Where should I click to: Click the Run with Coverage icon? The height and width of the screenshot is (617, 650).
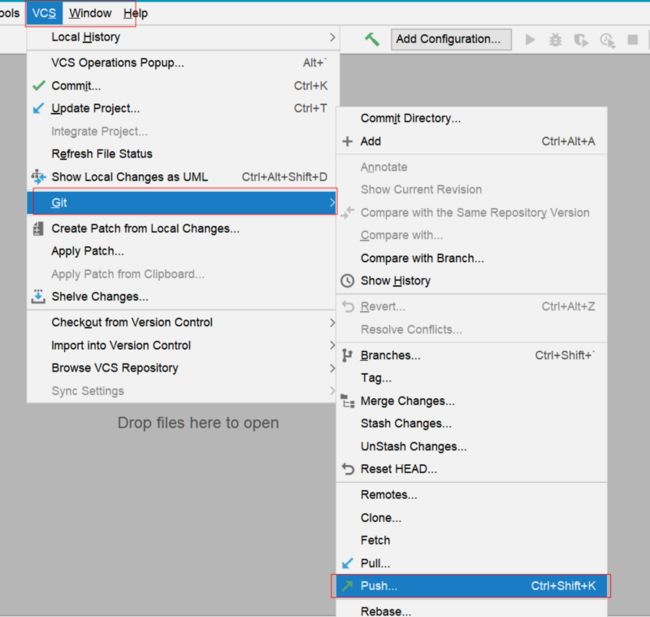581,40
